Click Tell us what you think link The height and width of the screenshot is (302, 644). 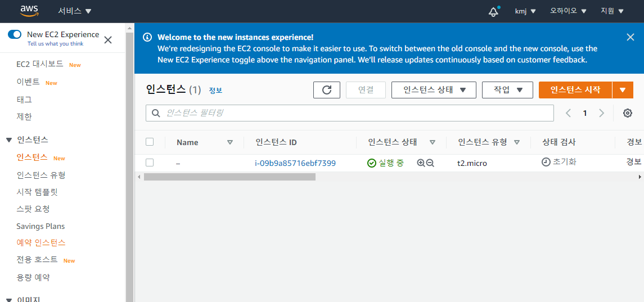[x=56, y=43]
